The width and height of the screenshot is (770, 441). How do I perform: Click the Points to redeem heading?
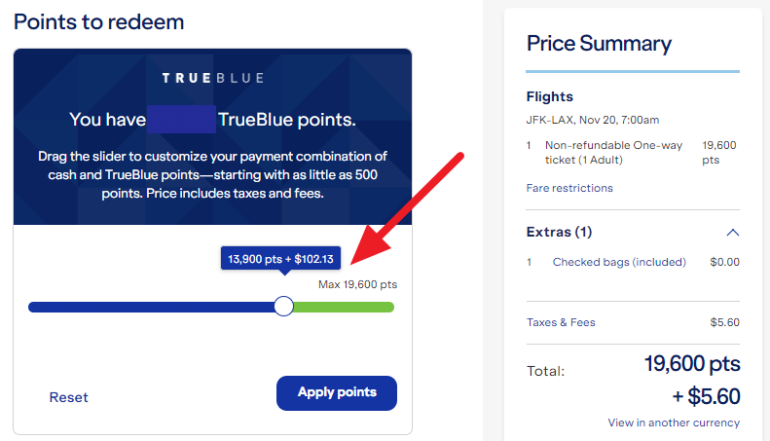[99, 21]
